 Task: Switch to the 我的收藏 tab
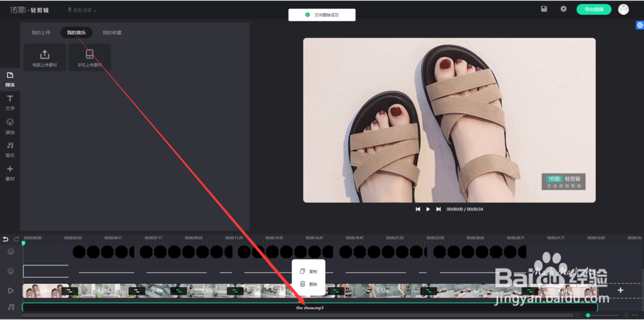112,32
